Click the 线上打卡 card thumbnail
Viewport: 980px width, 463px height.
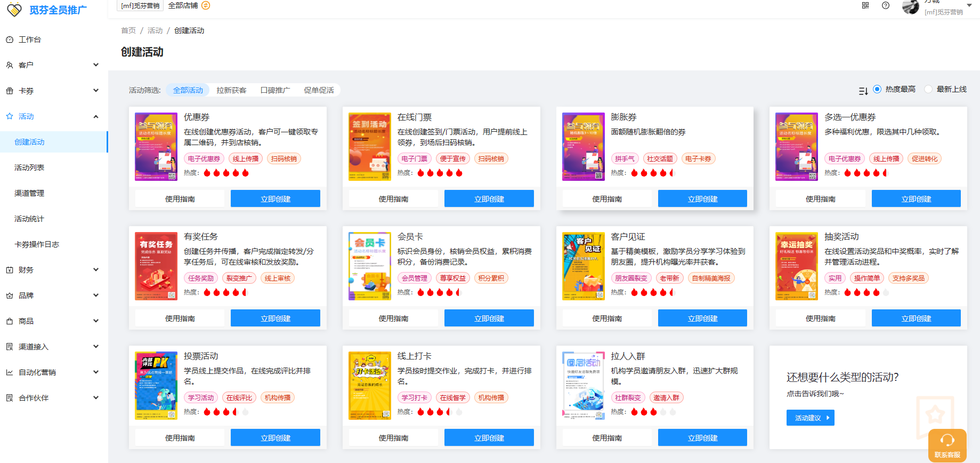(x=370, y=386)
